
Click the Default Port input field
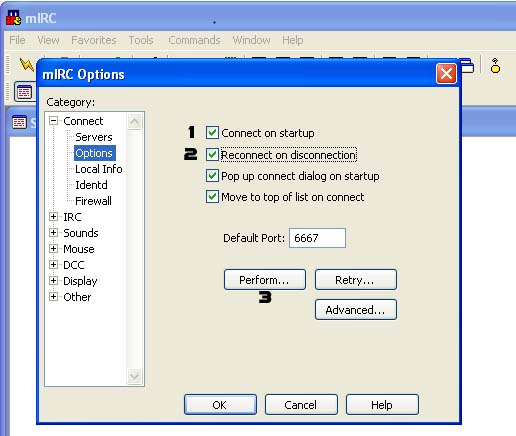pos(317,238)
